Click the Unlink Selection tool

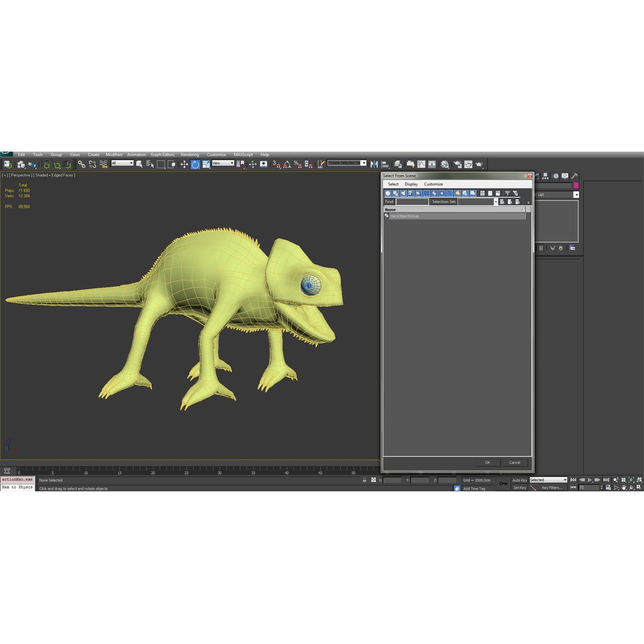coord(92,165)
